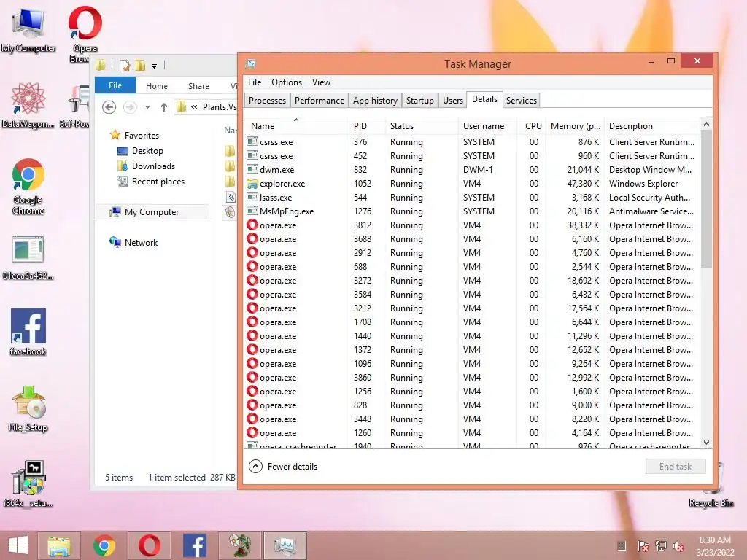Open the 01eea2a462 file on the desktop
The height and width of the screenshot is (560, 747).
pyautogui.click(x=28, y=257)
